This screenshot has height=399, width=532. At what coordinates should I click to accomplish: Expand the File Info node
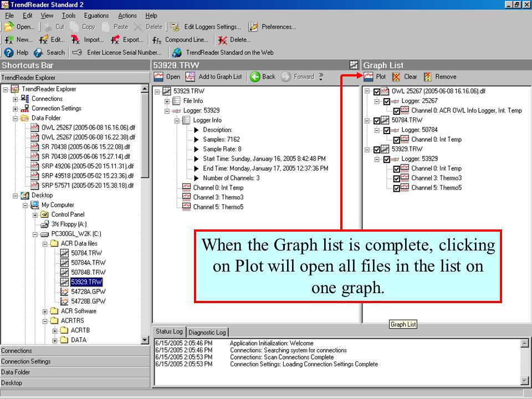tap(167, 101)
